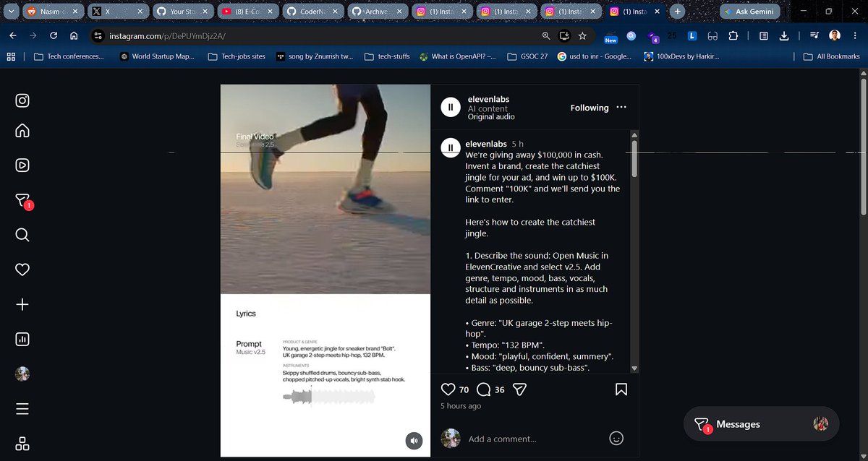Save the post with the bookmark icon
Image resolution: width=868 pixels, height=461 pixels.
621,389
